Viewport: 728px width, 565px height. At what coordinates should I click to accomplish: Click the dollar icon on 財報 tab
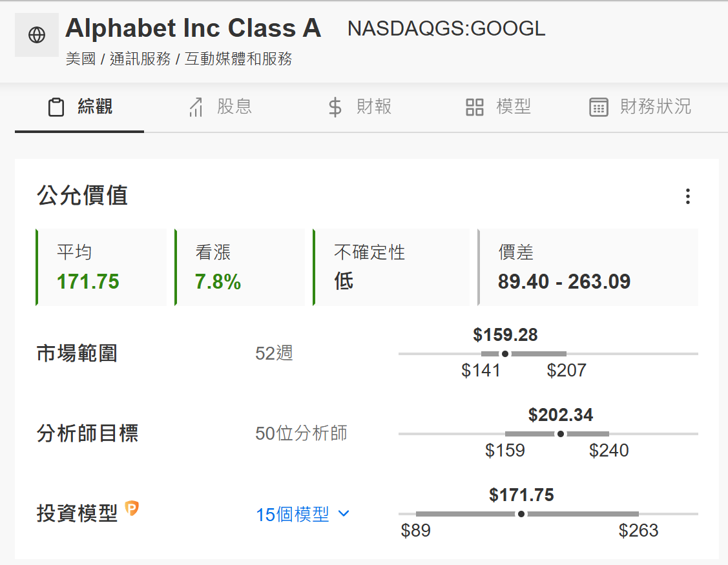point(335,107)
